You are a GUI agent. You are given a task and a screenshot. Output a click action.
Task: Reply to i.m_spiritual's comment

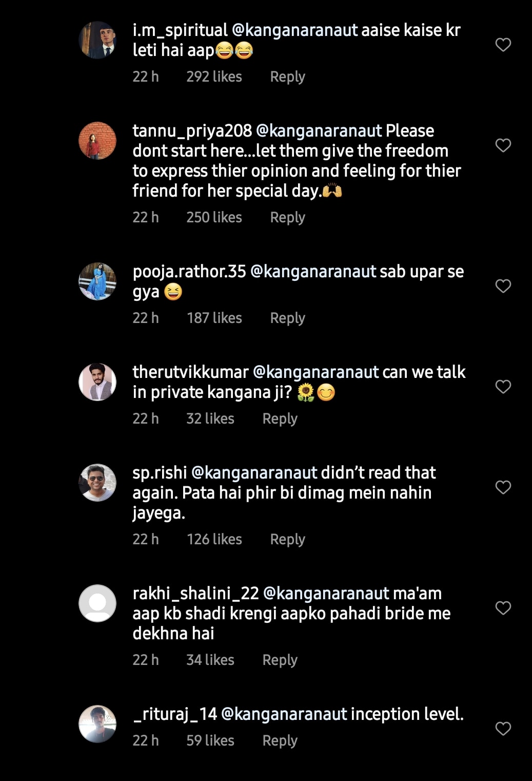click(287, 77)
